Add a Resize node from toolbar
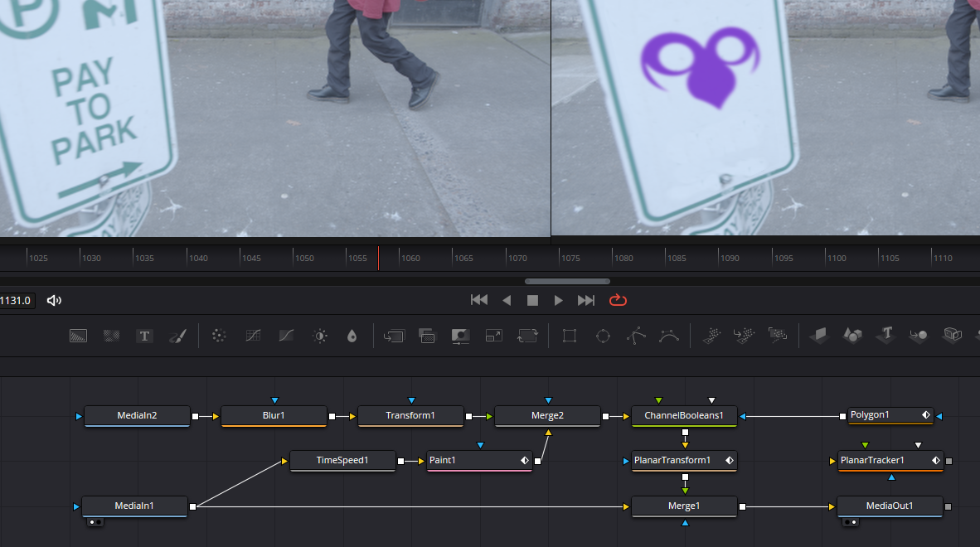Viewport: 980px width, 547px height. [x=494, y=336]
